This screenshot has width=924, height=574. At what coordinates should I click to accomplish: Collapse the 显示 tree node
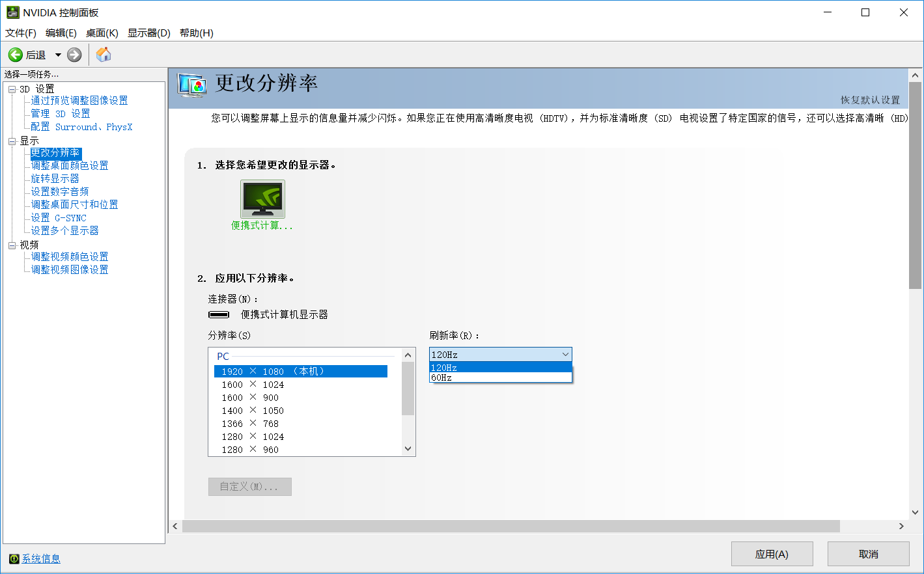(x=12, y=141)
